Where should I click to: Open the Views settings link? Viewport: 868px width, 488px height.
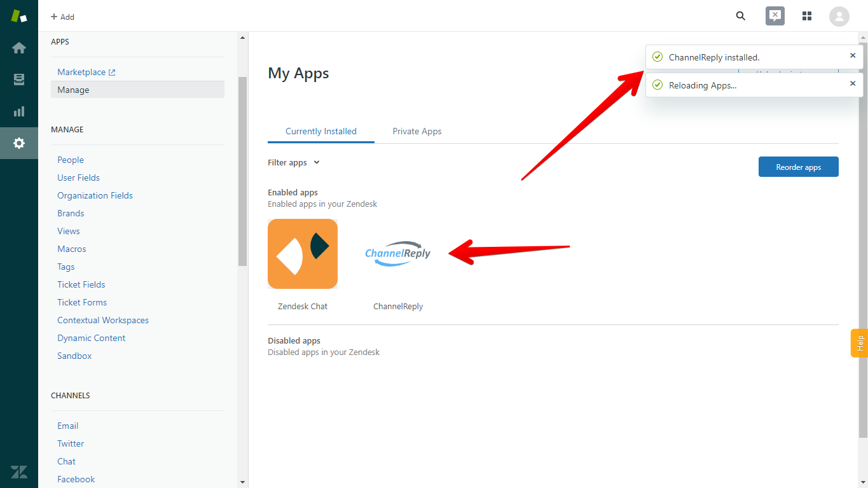click(69, 231)
